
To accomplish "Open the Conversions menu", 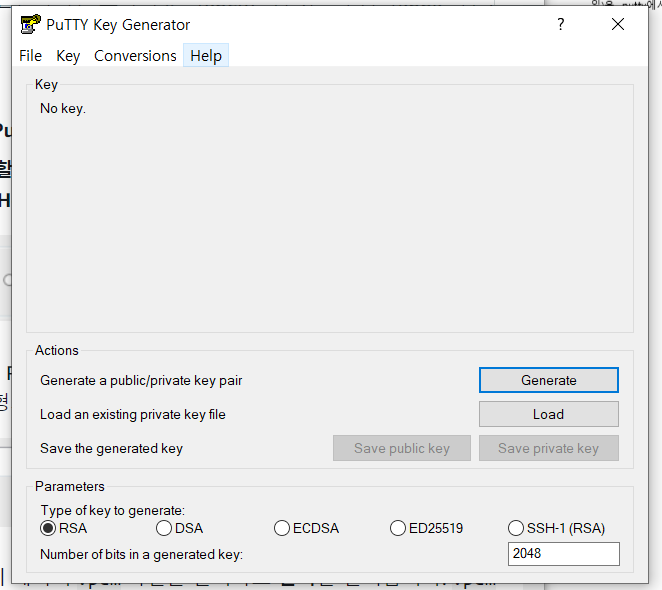I will 135,56.
